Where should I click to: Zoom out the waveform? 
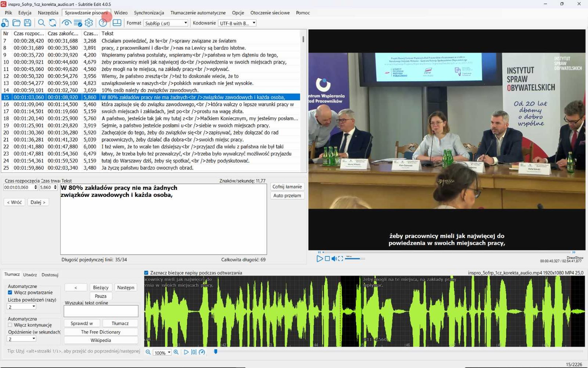click(148, 352)
